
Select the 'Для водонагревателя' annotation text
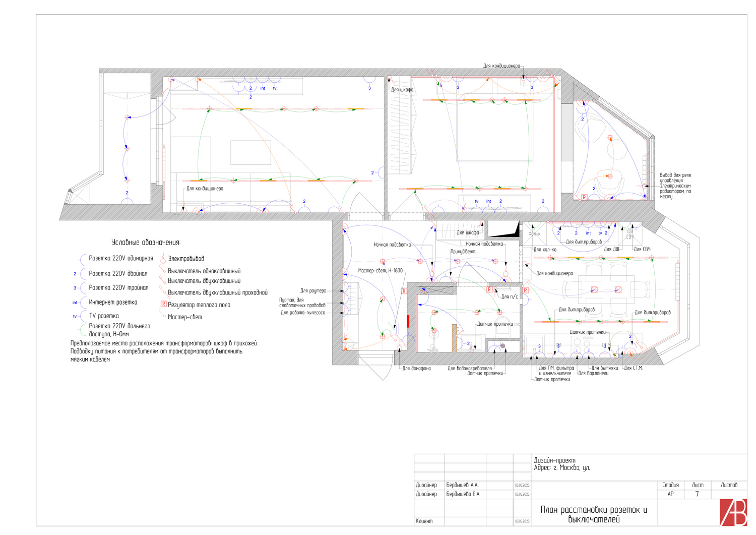coord(470,369)
